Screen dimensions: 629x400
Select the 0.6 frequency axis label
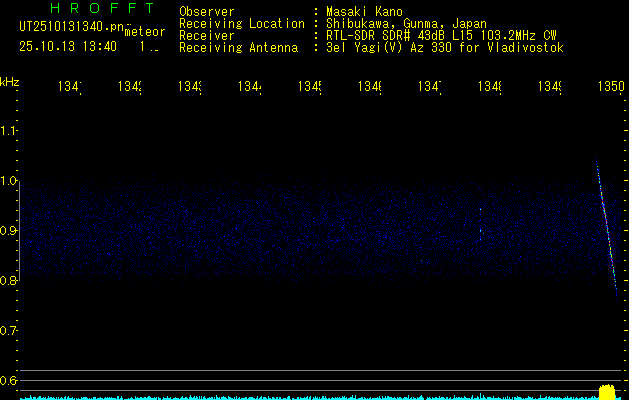click(x=10, y=381)
